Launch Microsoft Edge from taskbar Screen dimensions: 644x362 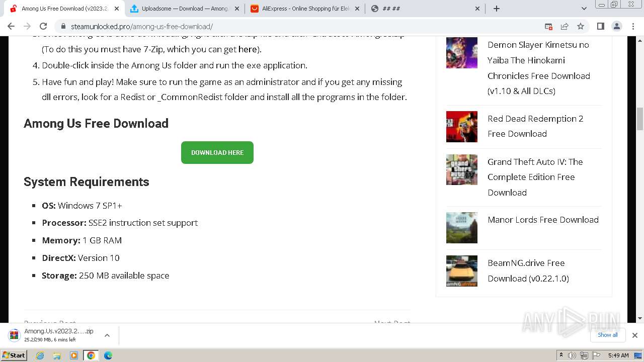108,355
